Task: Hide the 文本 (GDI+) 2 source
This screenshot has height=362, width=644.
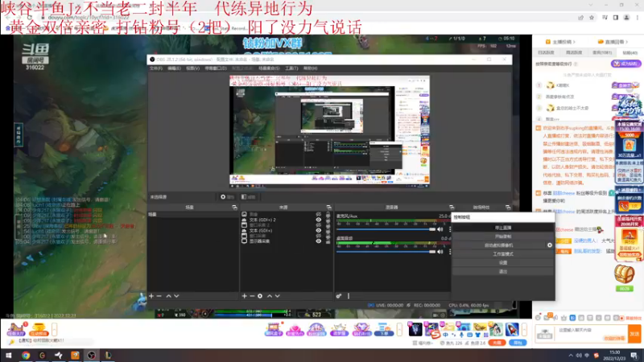Action: pos(318,220)
